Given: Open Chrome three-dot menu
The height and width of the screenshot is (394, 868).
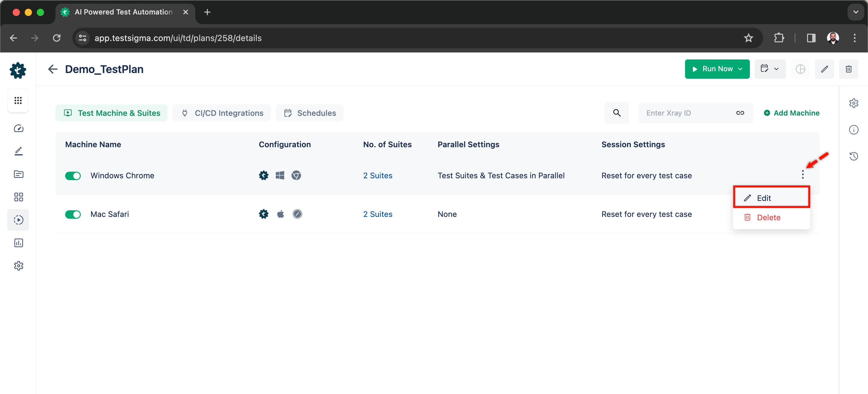Looking at the screenshot, I should (854, 38).
